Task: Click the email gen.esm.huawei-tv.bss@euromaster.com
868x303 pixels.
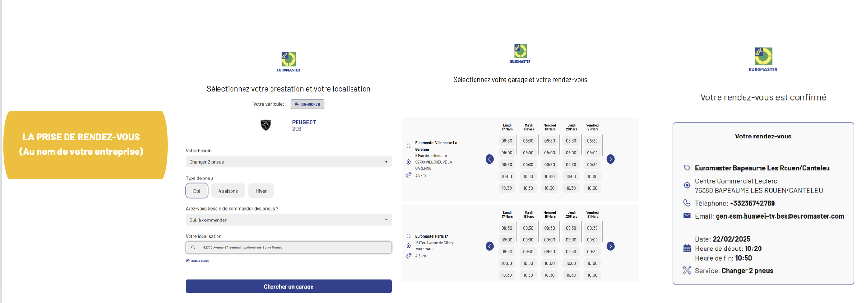Action: 780,216
